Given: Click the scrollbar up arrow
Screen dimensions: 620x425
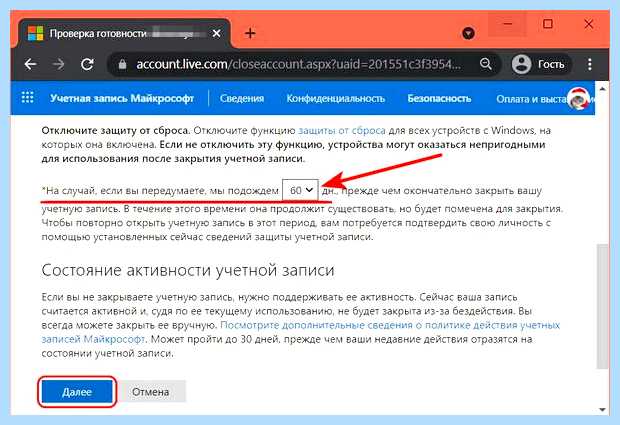Looking at the screenshot, I should pos(602,89).
